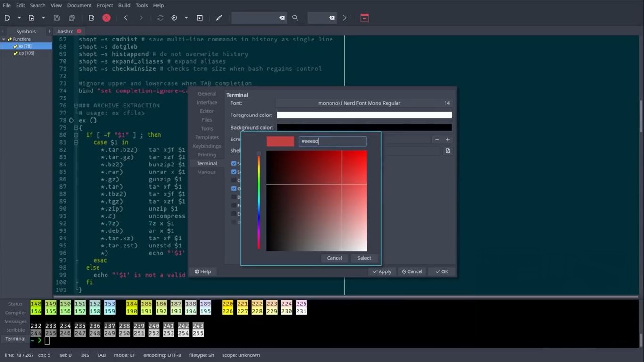Click the New file toolbar icon

[x=8, y=18]
